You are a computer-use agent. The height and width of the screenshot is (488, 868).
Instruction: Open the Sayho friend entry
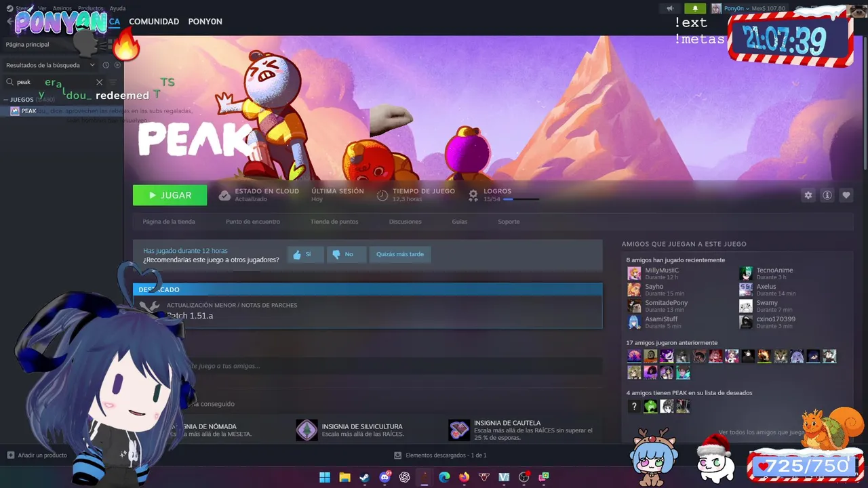(x=656, y=290)
